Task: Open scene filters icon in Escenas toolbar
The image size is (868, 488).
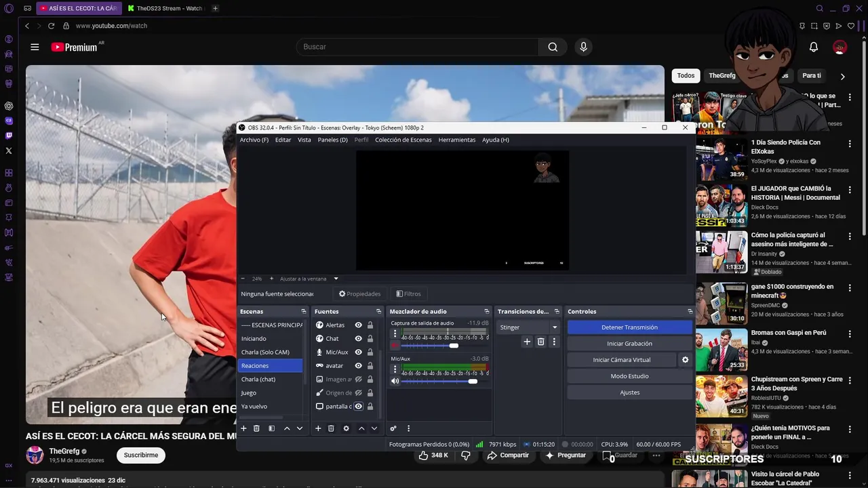Action: tap(271, 428)
